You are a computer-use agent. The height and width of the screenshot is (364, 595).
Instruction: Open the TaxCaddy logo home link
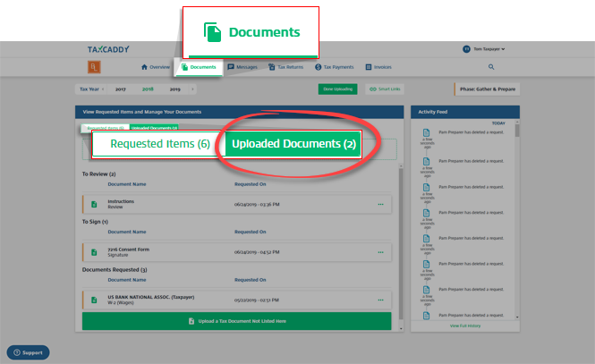pos(108,49)
